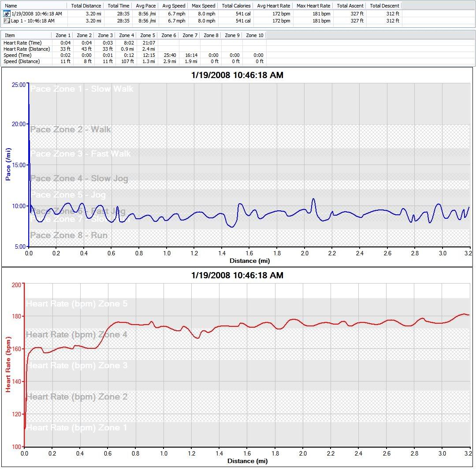Click the Zone 10 column header
Image resolution: width=476 pixels, height=471 pixels.
pyautogui.click(x=254, y=35)
